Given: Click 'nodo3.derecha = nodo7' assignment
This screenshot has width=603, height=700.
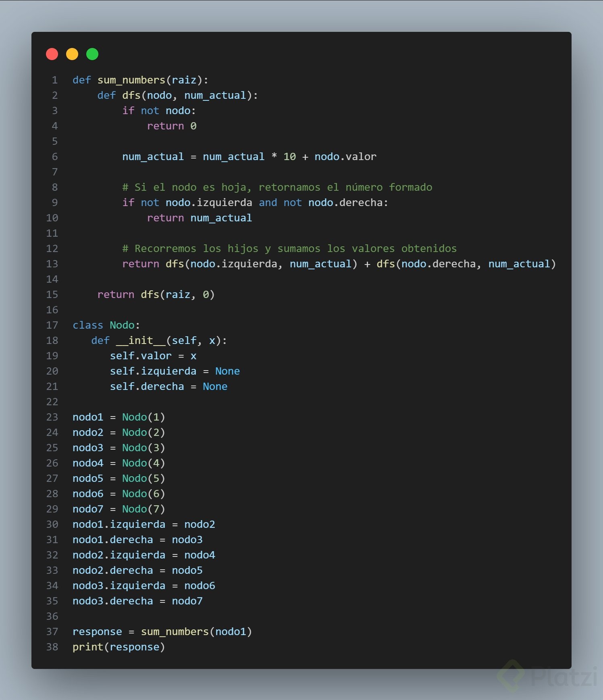Looking at the screenshot, I should (137, 601).
